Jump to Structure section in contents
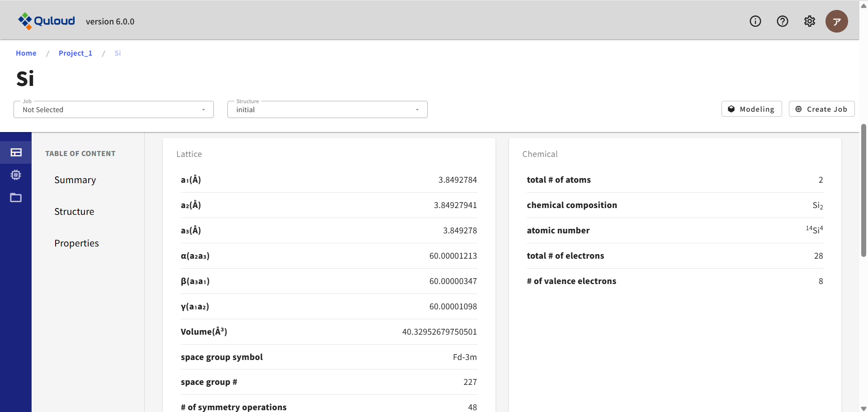This screenshot has height=412, width=868. coord(74,212)
